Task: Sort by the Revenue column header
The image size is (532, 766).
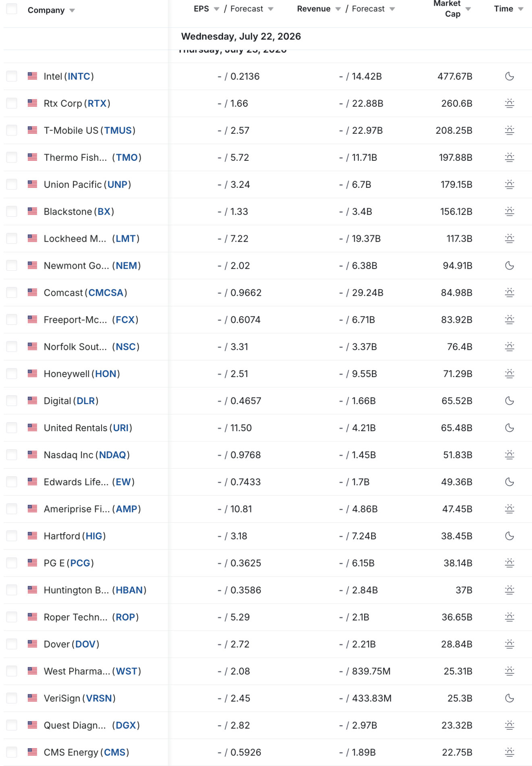Action: tap(314, 9)
